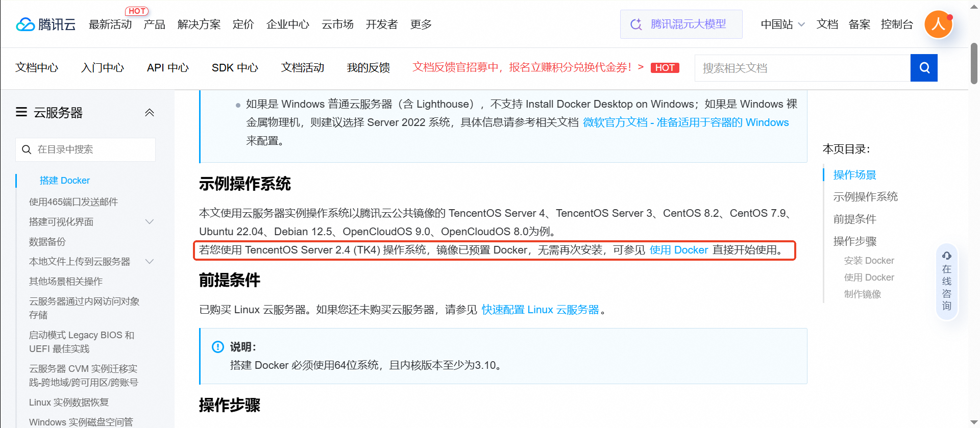Open the 企业中心 menu

[x=288, y=24]
